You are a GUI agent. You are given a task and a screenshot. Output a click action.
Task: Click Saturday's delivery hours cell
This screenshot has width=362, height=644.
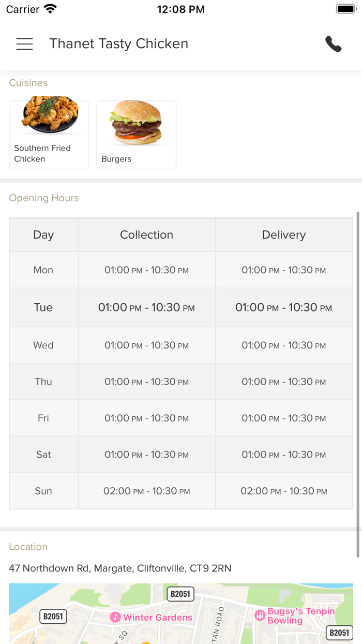point(284,455)
